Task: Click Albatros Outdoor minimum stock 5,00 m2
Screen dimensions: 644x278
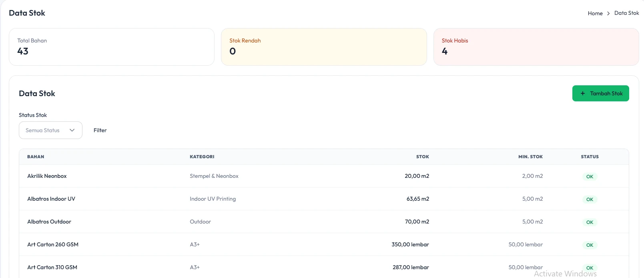Action: tap(532, 222)
